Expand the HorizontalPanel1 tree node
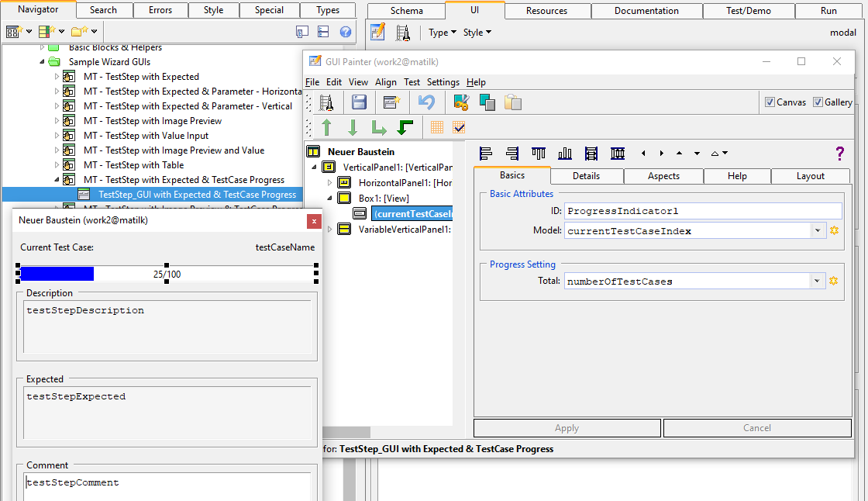Screen dimensions: 868x501 [330, 183]
